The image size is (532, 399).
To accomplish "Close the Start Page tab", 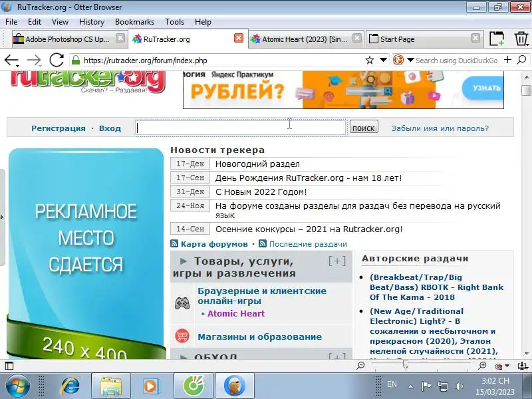I will [475, 38].
